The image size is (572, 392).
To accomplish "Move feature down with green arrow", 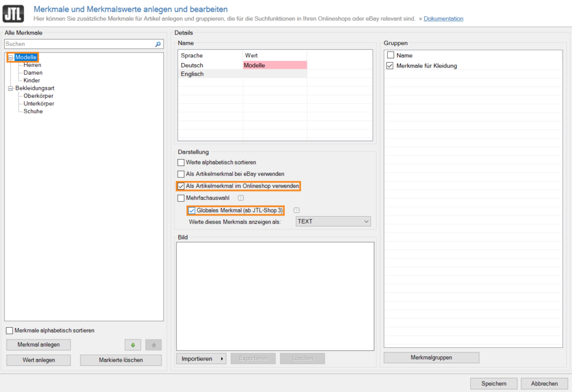I will click(133, 345).
